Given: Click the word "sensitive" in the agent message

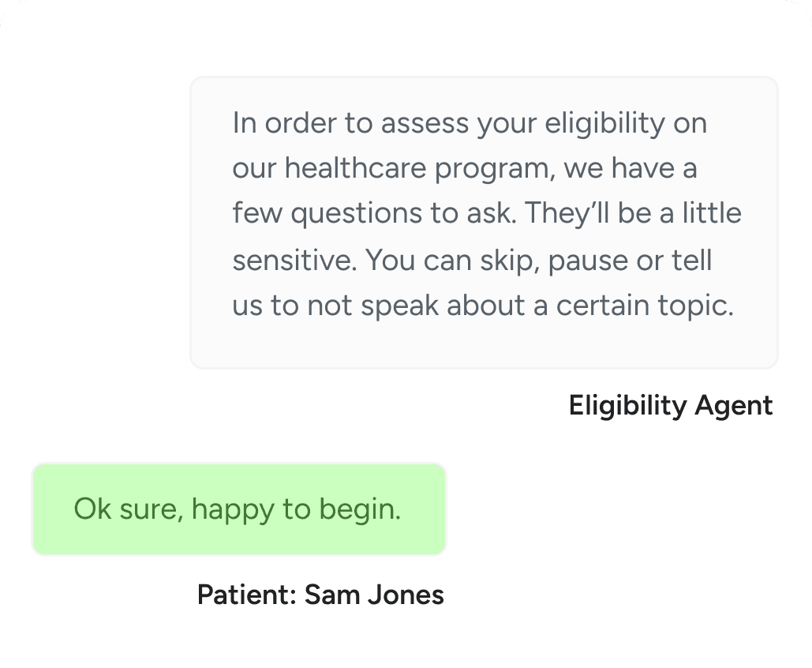Looking at the screenshot, I should coord(289,260).
